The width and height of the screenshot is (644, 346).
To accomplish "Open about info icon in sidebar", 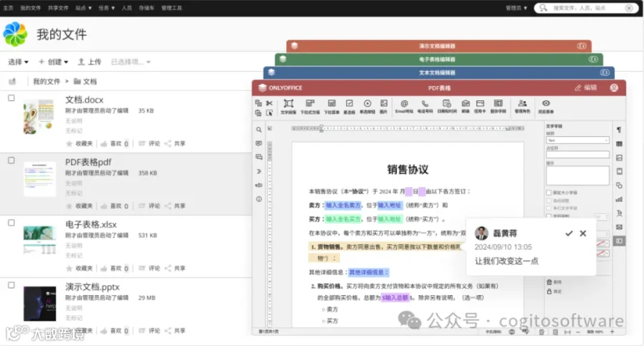I will tap(259, 199).
